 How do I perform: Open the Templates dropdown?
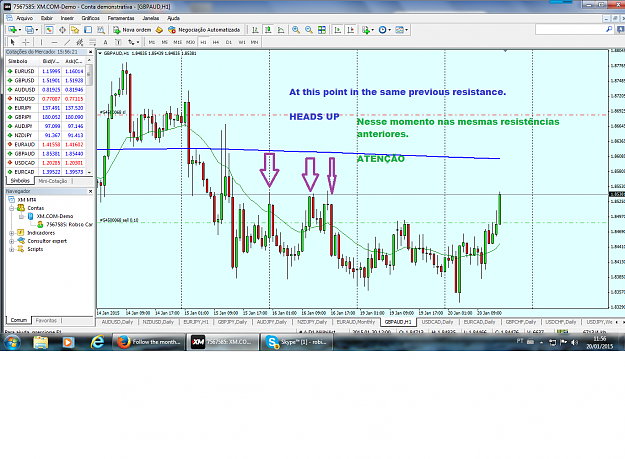(401, 30)
